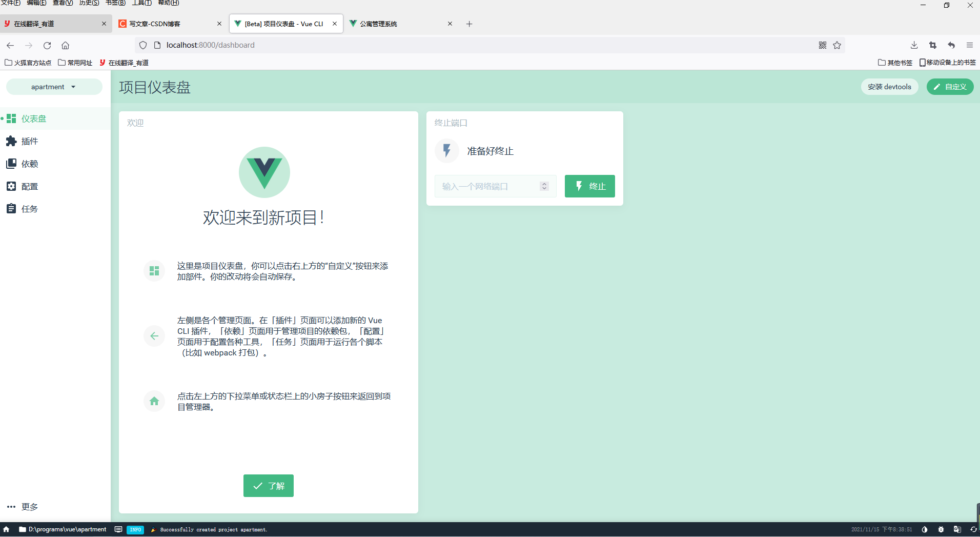The width and height of the screenshot is (980, 537).
Task: Open the 移动设备上的书签 folder
Action: 948,63
